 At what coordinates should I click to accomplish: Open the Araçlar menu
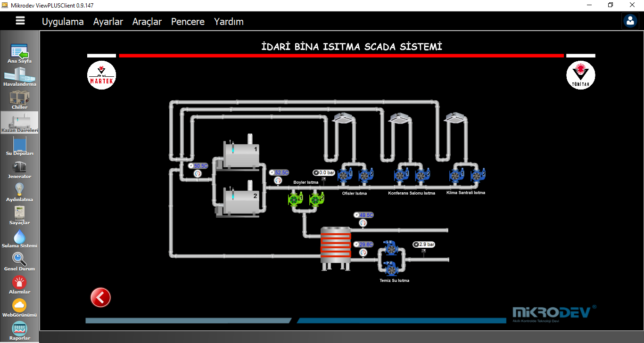click(147, 22)
